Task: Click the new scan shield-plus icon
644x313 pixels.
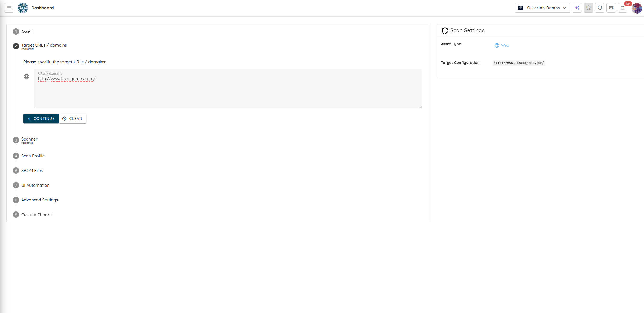Action: click(x=588, y=8)
